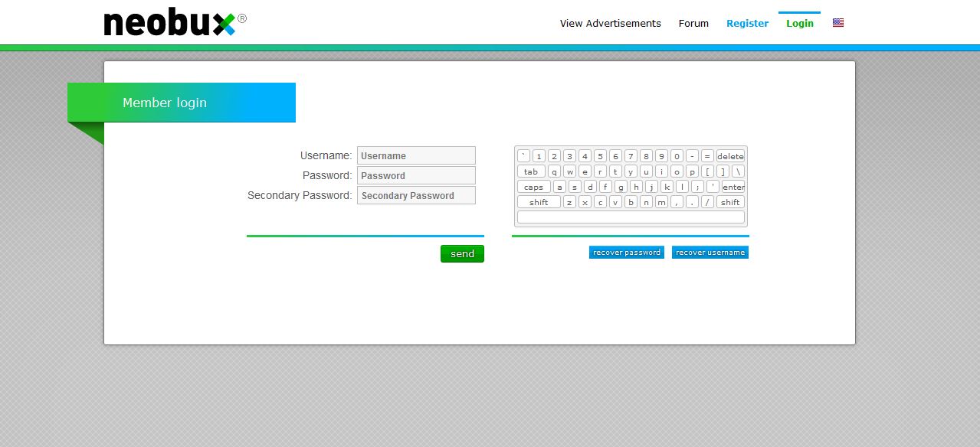Click the t key on virtual keyboard
The height and width of the screenshot is (447, 980).
pos(616,171)
